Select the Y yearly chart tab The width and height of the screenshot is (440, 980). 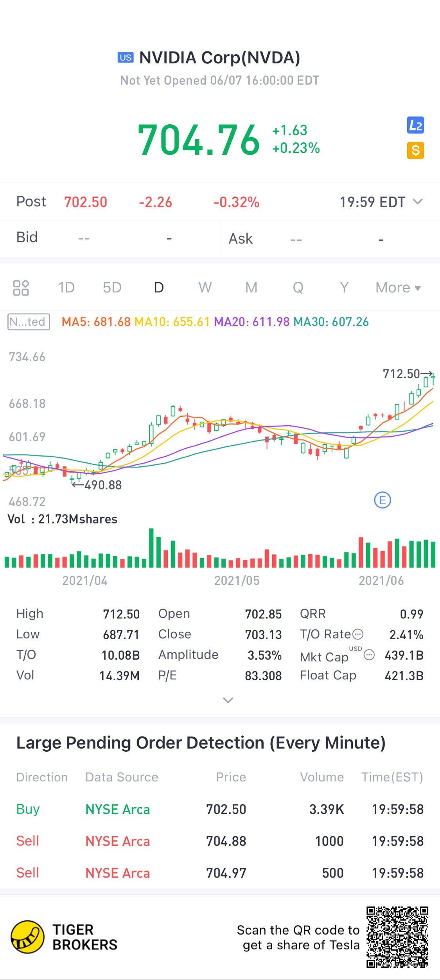[344, 288]
